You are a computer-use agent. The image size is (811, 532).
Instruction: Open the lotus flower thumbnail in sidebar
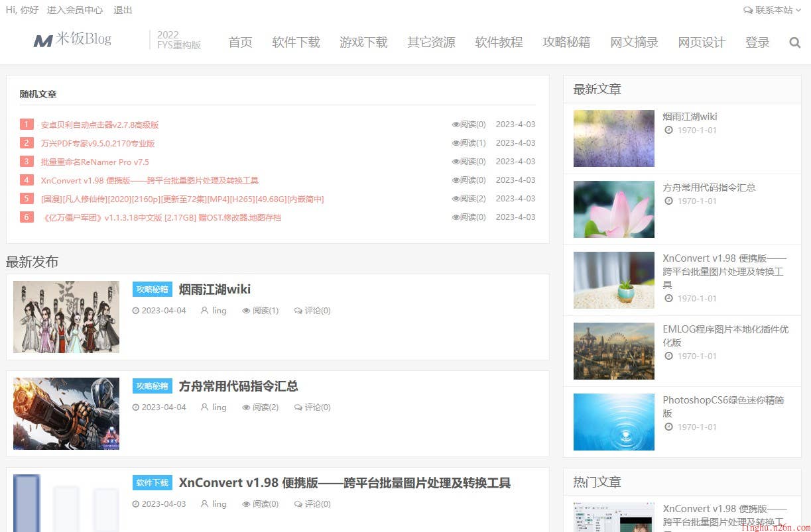pyautogui.click(x=613, y=209)
